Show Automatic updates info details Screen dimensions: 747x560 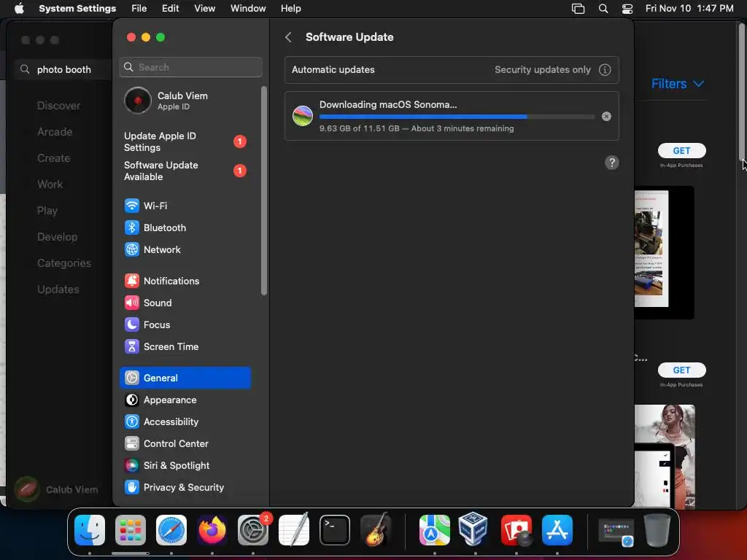[605, 69]
